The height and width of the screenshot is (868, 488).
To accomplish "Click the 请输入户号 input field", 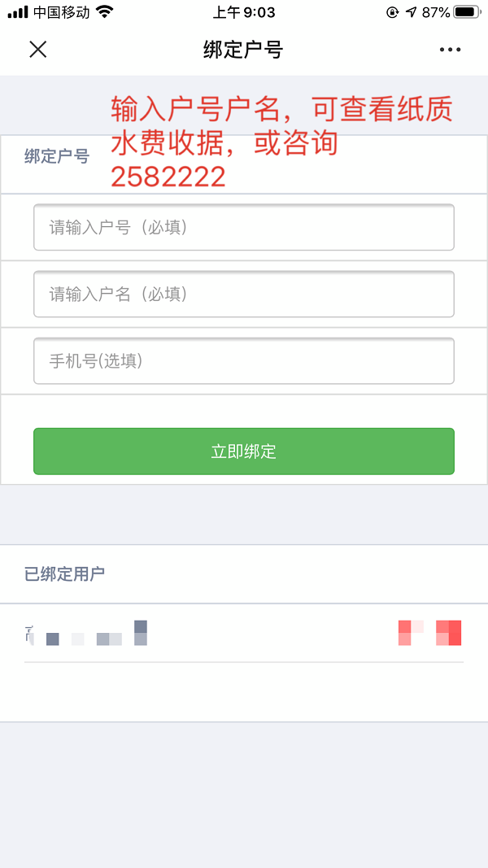I will point(243,227).
